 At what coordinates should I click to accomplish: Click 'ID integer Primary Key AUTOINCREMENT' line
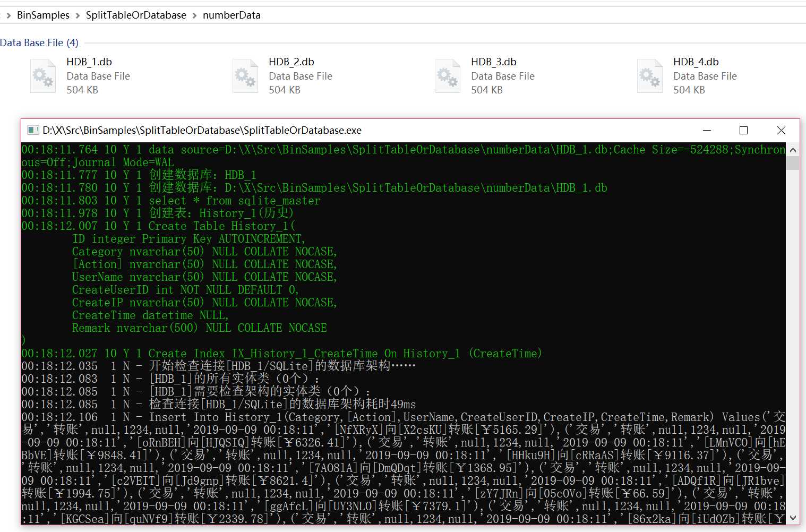click(188, 239)
